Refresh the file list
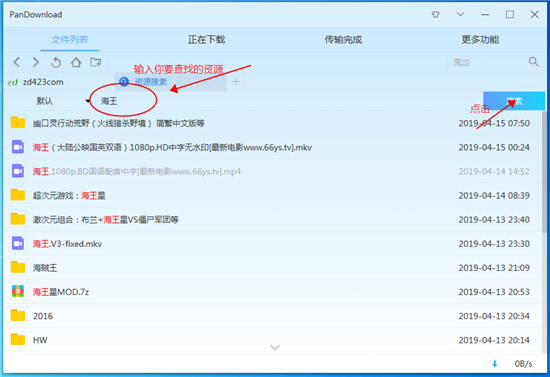 point(56,62)
